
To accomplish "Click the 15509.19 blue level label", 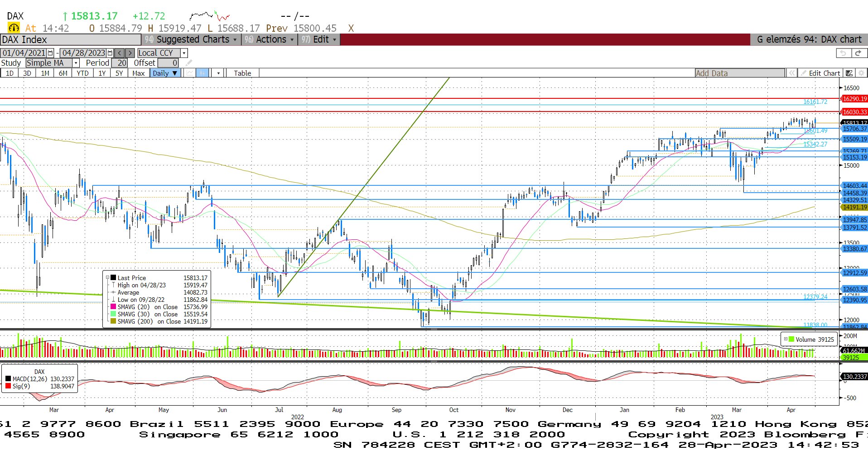I will click(x=854, y=139).
